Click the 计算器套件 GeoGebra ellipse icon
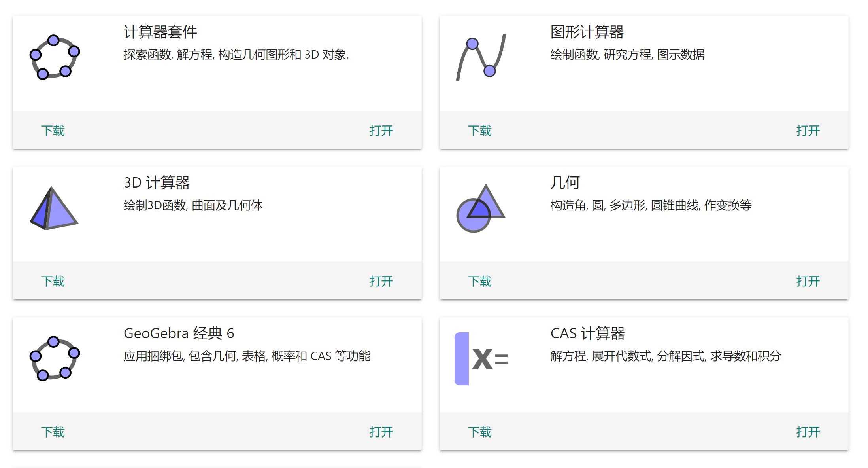 55,57
